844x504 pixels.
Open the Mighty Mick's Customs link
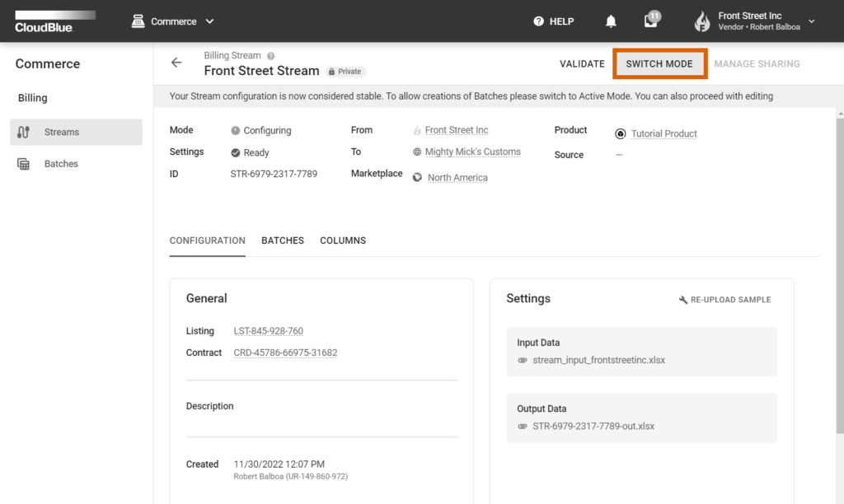[472, 152]
